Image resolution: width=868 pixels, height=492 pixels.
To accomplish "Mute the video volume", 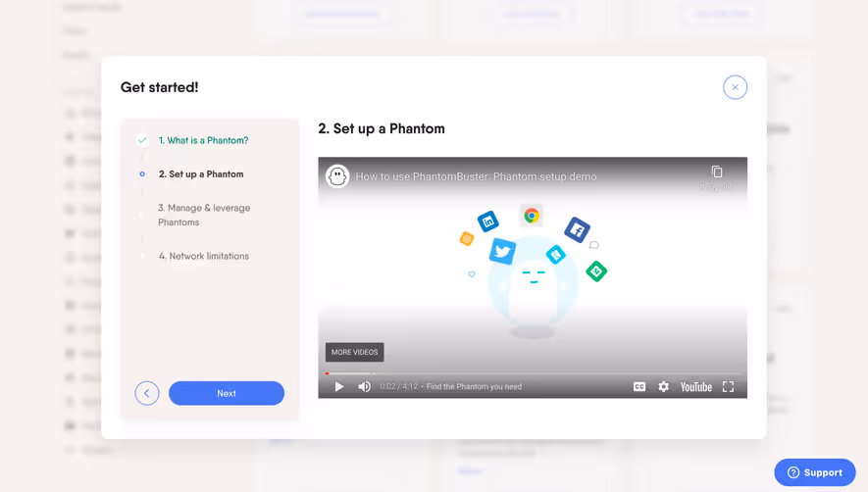I will [364, 386].
